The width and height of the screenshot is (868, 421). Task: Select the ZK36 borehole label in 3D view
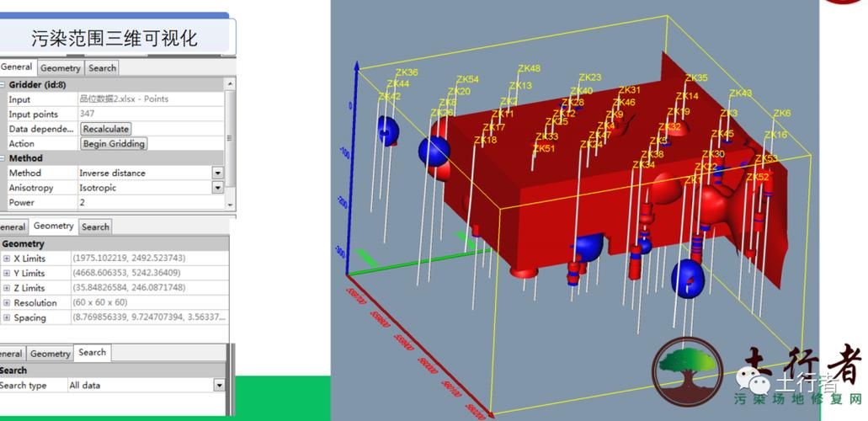[407, 72]
